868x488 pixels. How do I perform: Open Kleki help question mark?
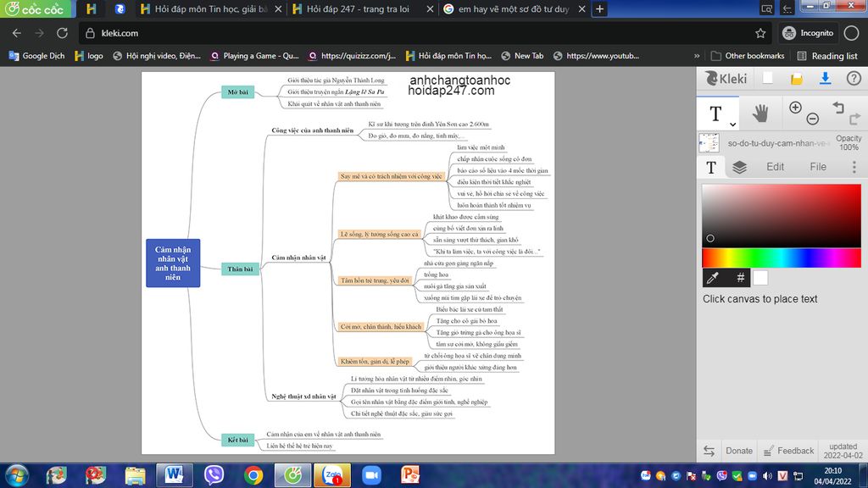pyautogui.click(x=854, y=79)
